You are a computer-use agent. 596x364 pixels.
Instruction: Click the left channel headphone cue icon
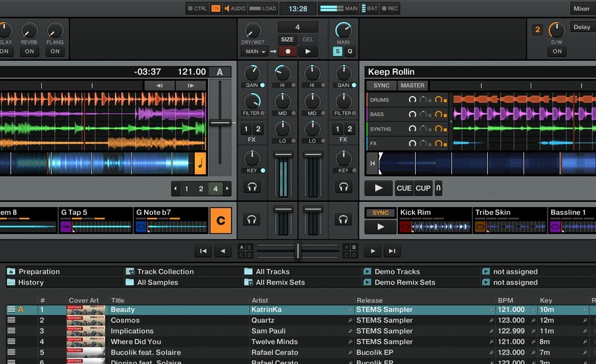click(x=252, y=187)
